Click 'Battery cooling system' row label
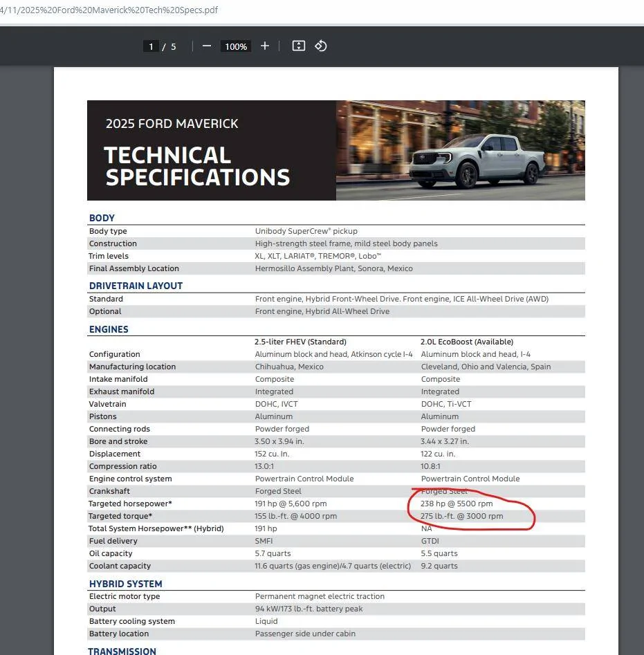Viewport: 644px width, 655px height. pyautogui.click(x=132, y=621)
